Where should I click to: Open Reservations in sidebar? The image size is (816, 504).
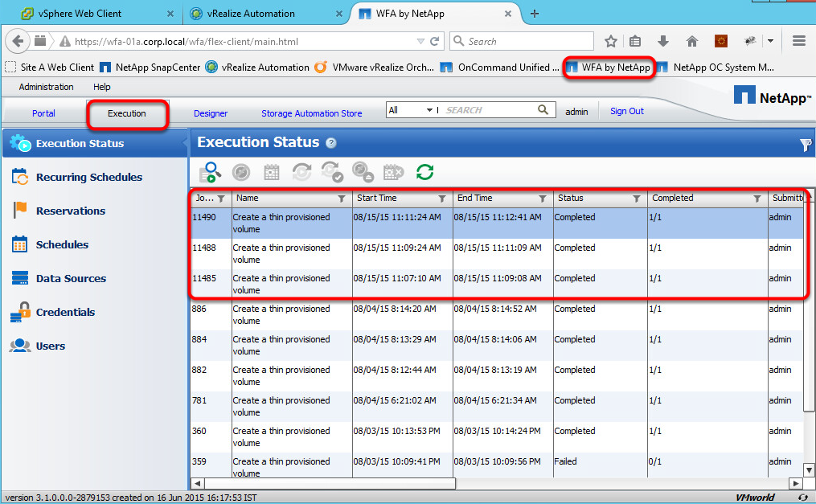pyautogui.click(x=70, y=211)
